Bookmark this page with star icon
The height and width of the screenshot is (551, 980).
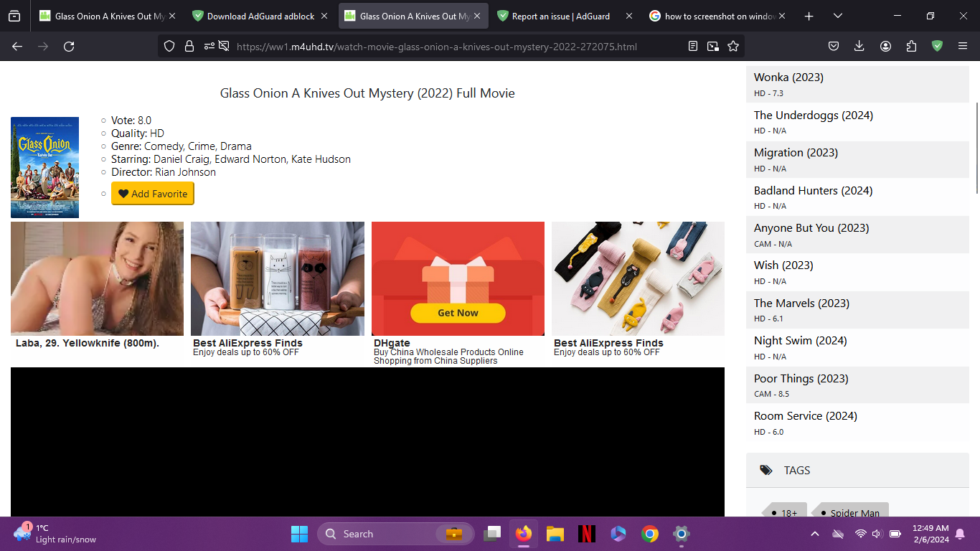coord(732,46)
